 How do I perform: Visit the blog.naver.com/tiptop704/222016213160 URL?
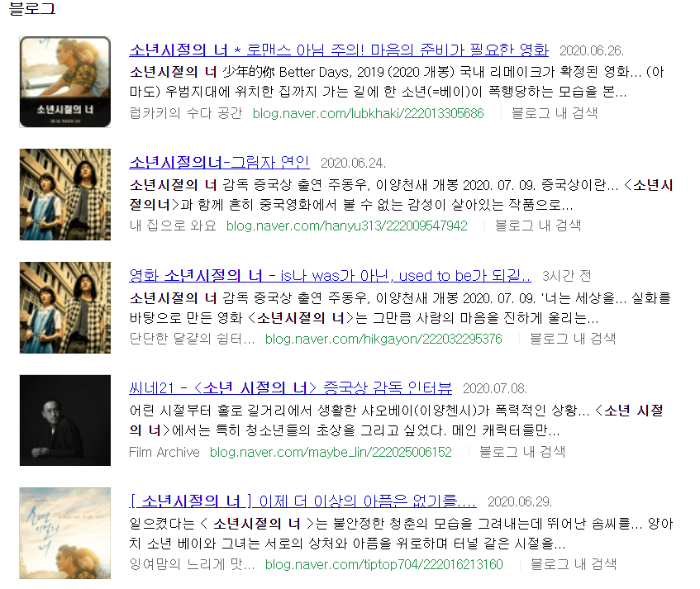[x=384, y=564]
